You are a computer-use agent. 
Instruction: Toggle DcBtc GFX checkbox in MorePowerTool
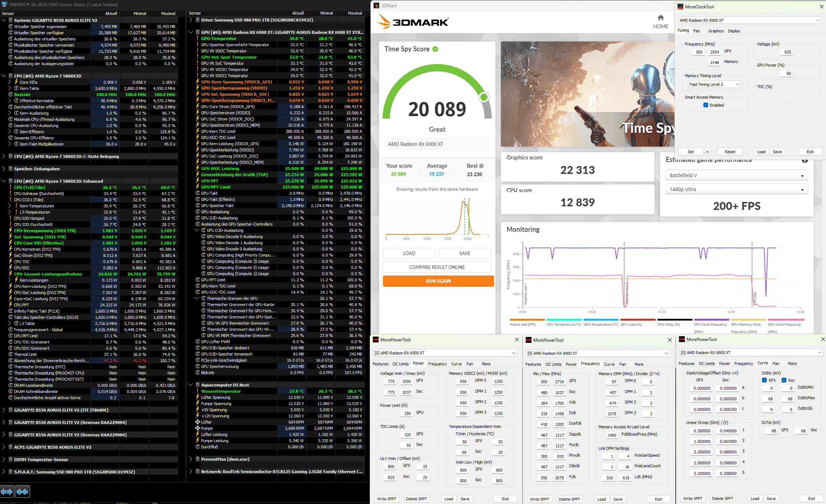tap(764, 380)
